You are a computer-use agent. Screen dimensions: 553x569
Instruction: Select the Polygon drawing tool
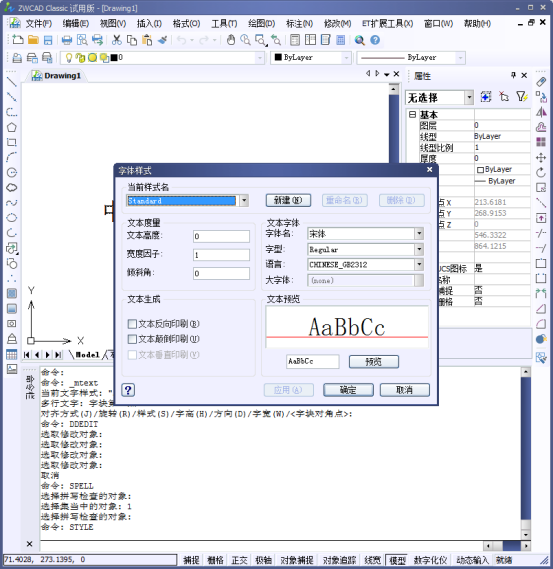(x=12, y=127)
